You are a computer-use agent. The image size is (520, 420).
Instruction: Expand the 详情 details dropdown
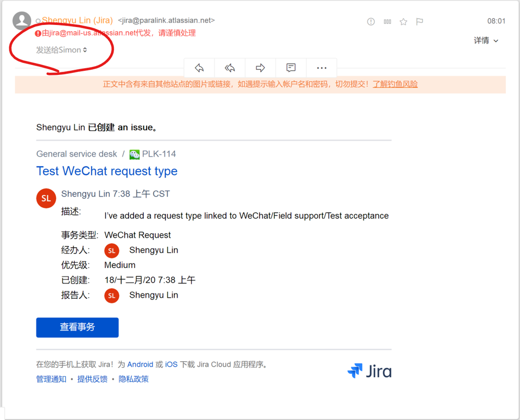point(486,41)
